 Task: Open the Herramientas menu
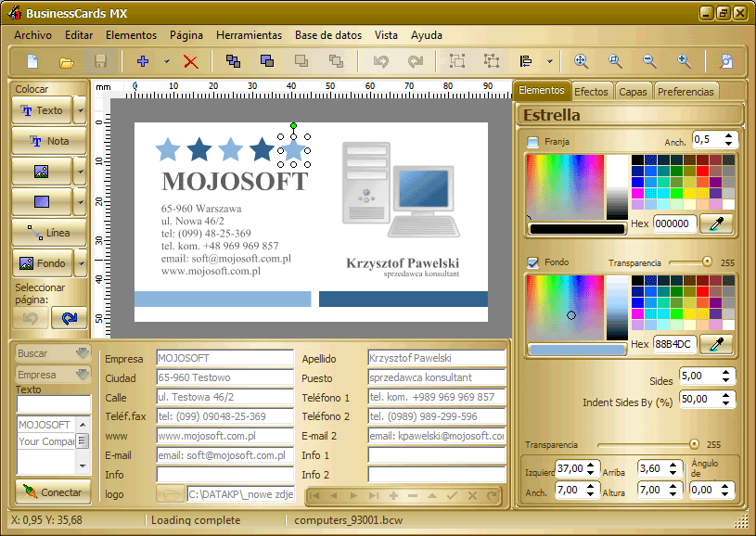tap(249, 35)
